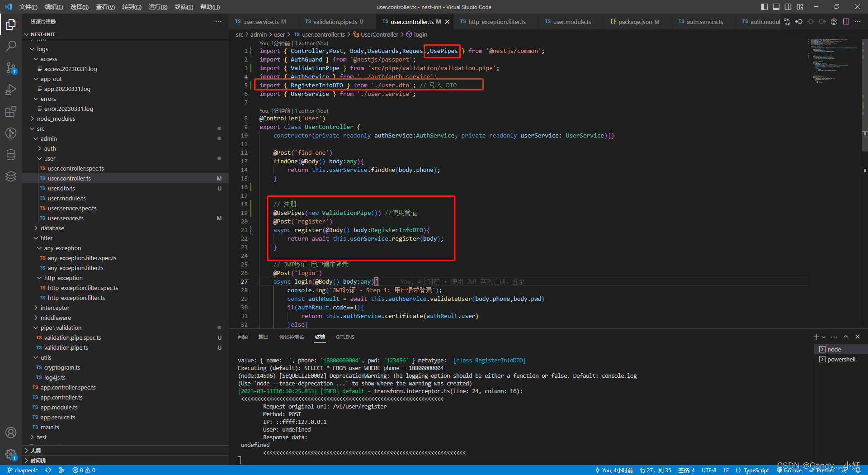Viewport: 868px width, 475px height.
Task: Open the Search sidebar icon
Action: pos(11,46)
